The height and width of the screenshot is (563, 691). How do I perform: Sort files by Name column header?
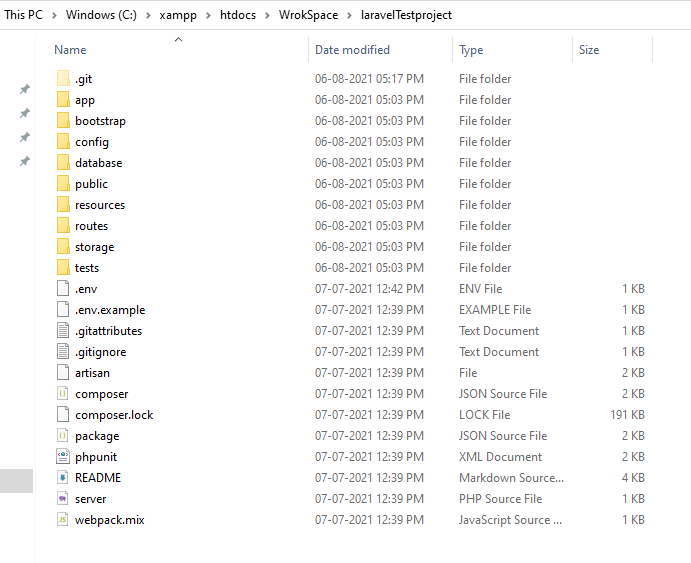coord(70,50)
